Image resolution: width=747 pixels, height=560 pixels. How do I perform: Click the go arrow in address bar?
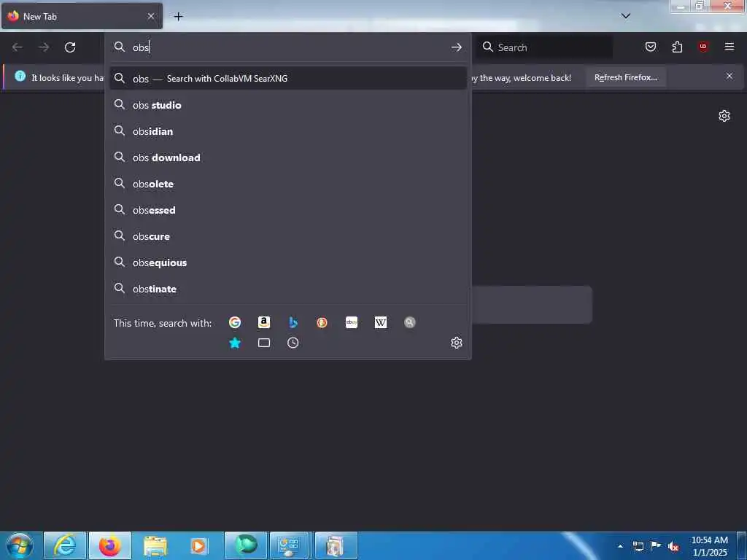[x=457, y=47]
